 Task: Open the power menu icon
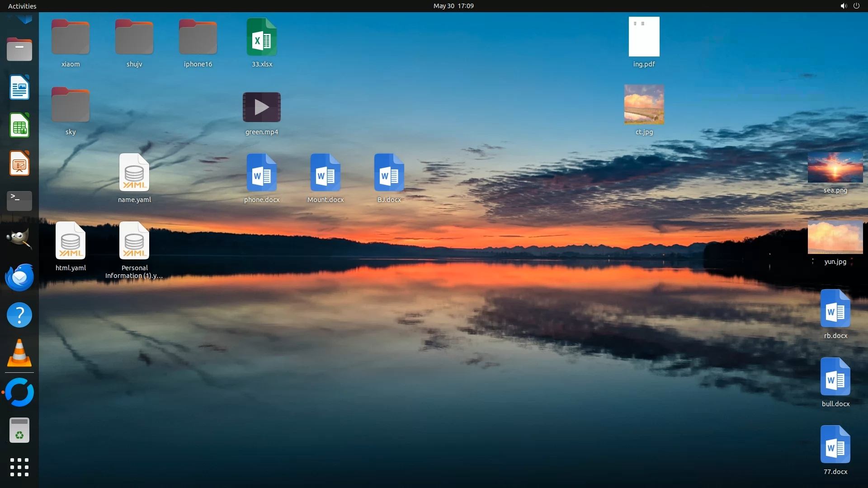tap(856, 6)
